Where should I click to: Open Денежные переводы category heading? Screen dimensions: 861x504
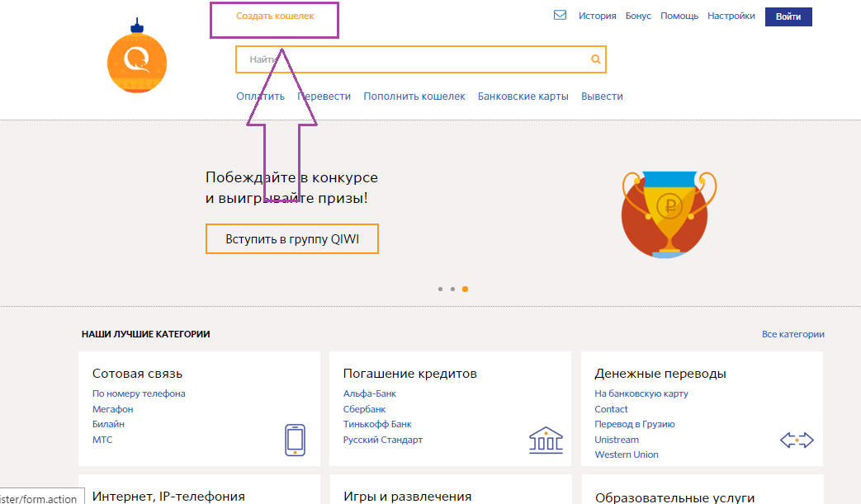(660, 374)
